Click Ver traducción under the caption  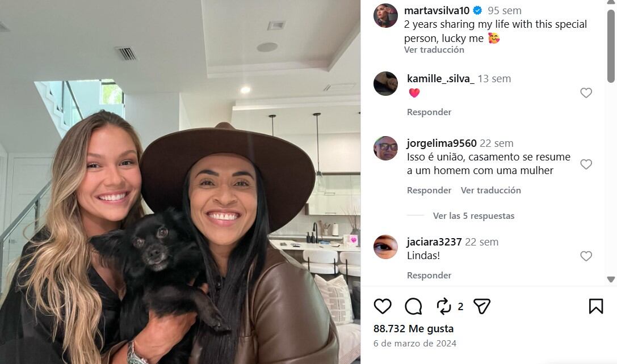[x=434, y=49]
